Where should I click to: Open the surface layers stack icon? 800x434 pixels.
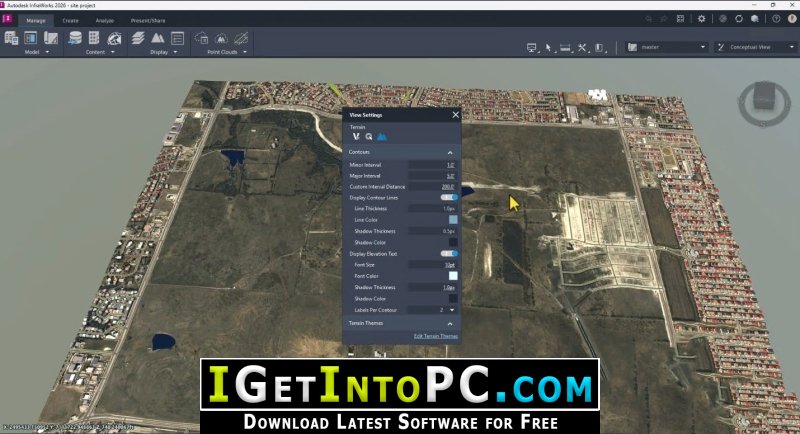pyautogui.click(x=138, y=38)
